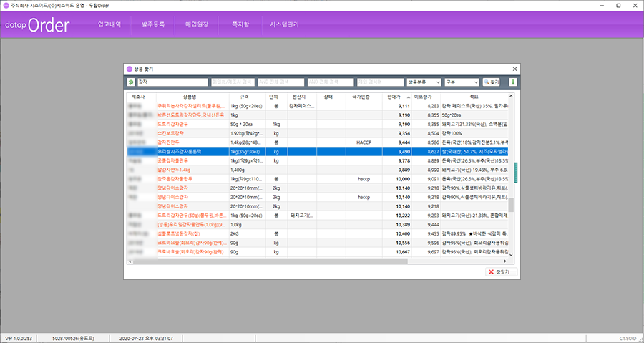Sort by the 판매가 column header
Screen dimensions: 644x343
click(x=393, y=96)
